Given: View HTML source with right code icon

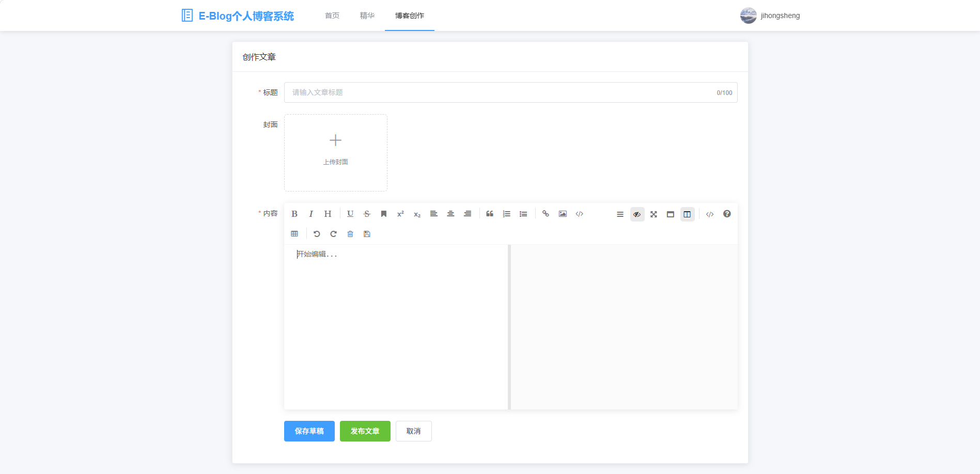Looking at the screenshot, I should point(710,214).
